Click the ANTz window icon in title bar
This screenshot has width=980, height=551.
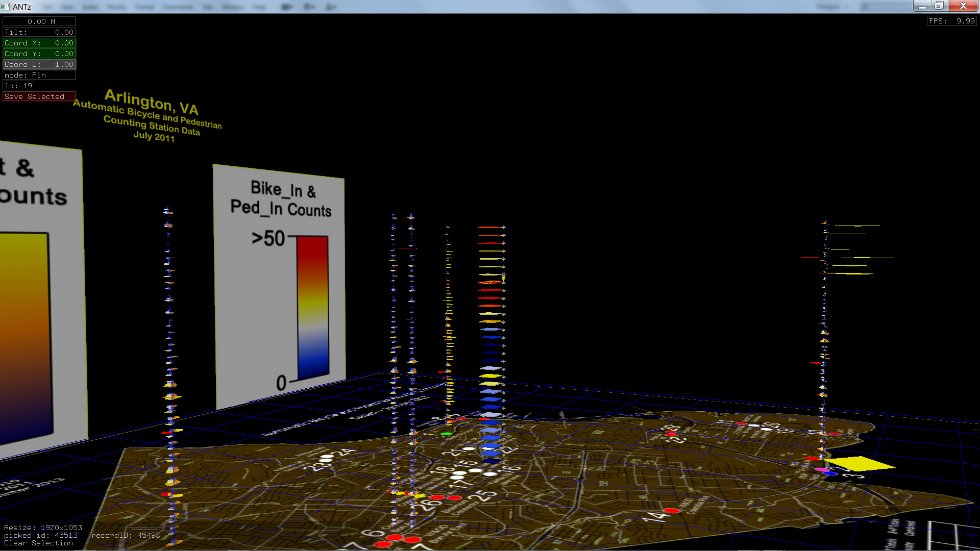(x=5, y=7)
